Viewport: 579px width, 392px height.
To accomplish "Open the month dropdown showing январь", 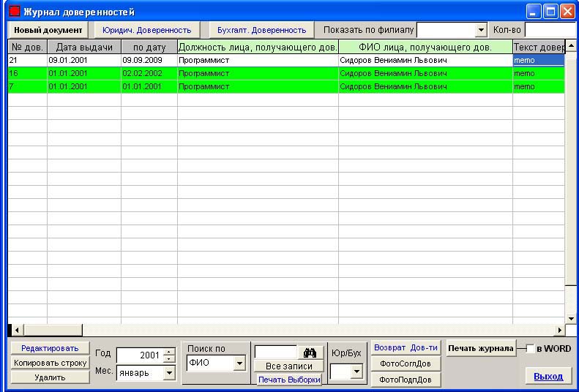I will pyautogui.click(x=170, y=372).
